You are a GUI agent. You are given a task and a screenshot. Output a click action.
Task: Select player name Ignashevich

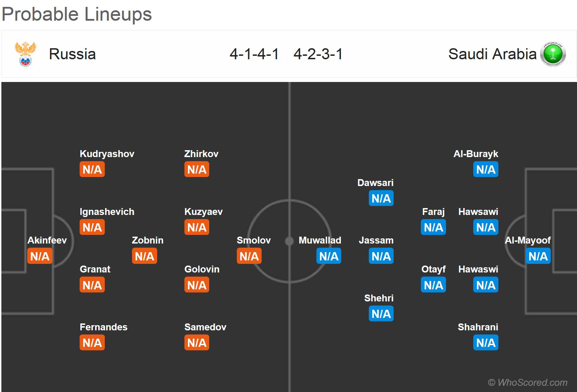(107, 212)
